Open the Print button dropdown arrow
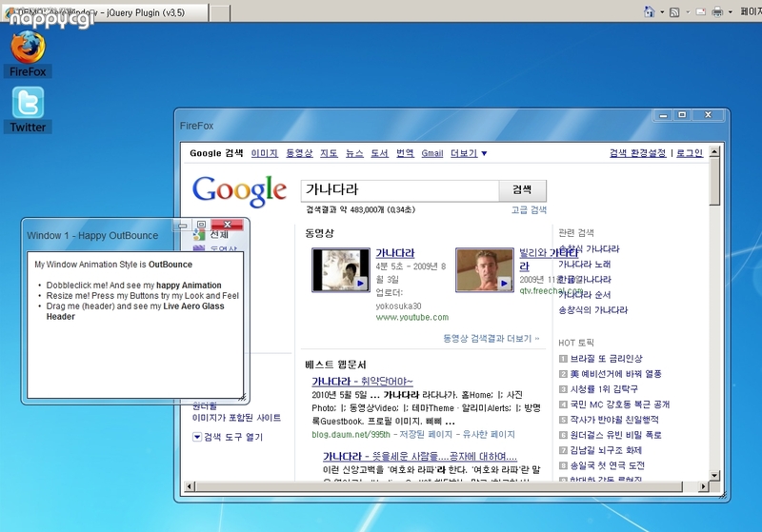Viewport: 762px width, 532px height. [x=730, y=12]
